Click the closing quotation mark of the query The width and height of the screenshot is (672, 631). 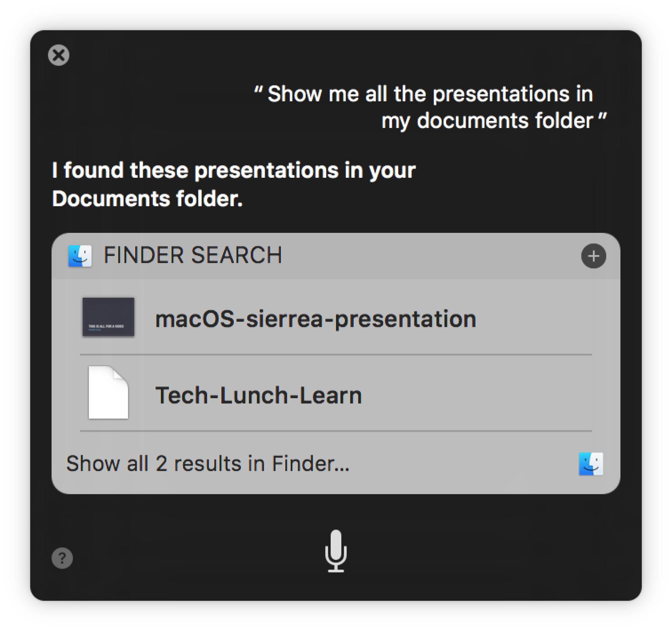(x=603, y=118)
